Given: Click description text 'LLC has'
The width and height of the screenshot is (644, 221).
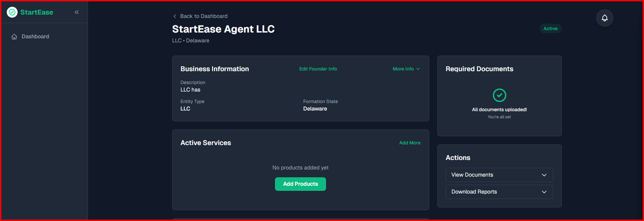Looking at the screenshot, I should click(x=190, y=90).
